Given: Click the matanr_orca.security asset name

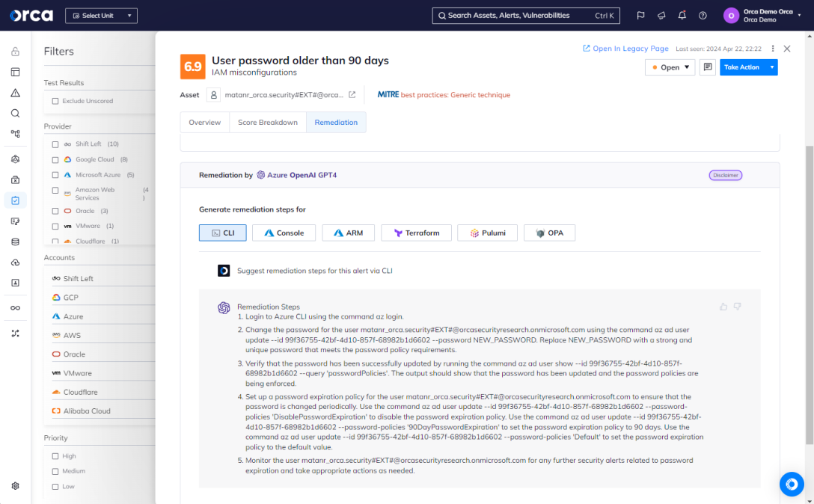Looking at the screenshot, I should click(284, 94).
